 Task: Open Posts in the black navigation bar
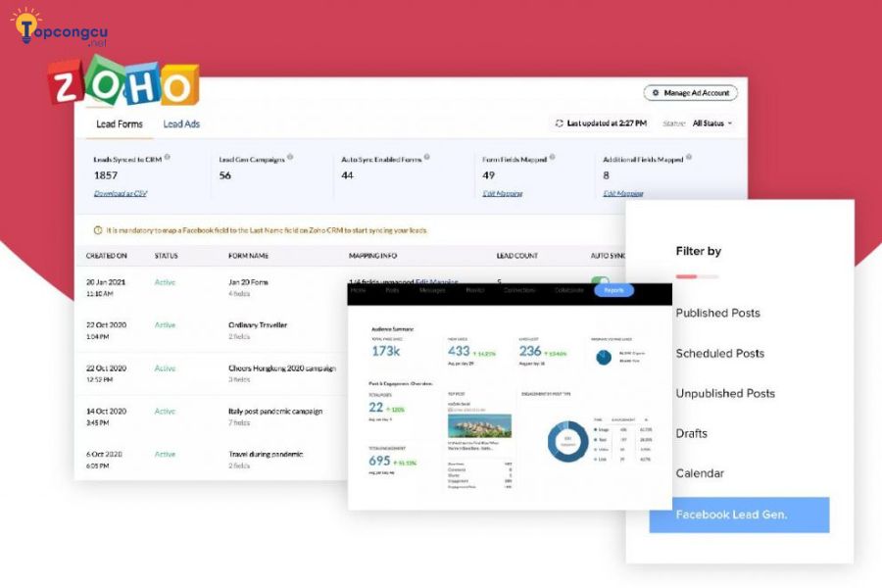click(x=392, y=290)
